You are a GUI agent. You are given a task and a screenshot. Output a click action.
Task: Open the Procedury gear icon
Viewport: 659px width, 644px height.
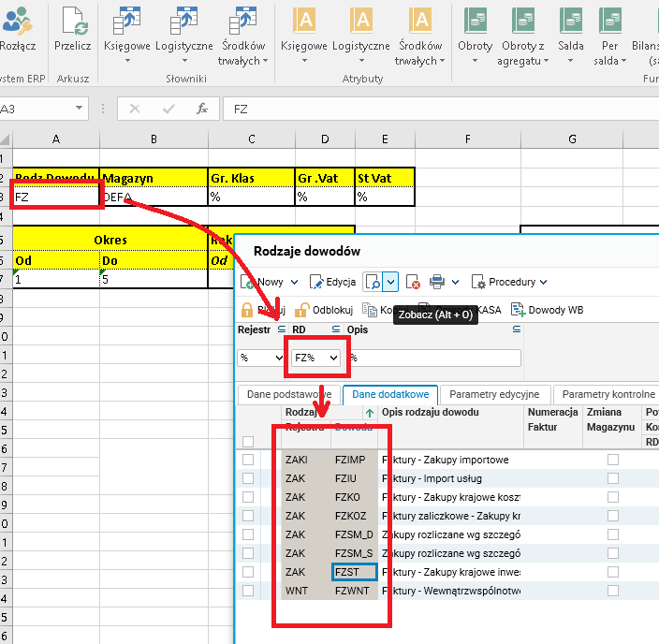pos(478,282)
